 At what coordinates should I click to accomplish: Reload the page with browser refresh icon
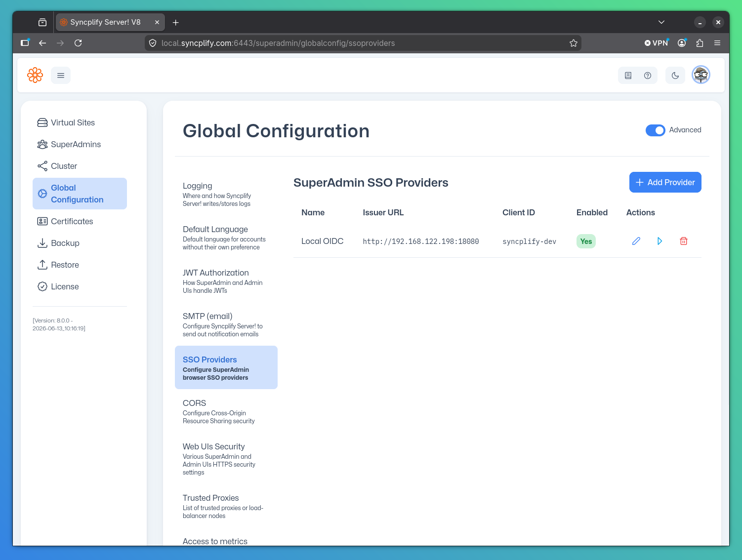pos(78,43)
